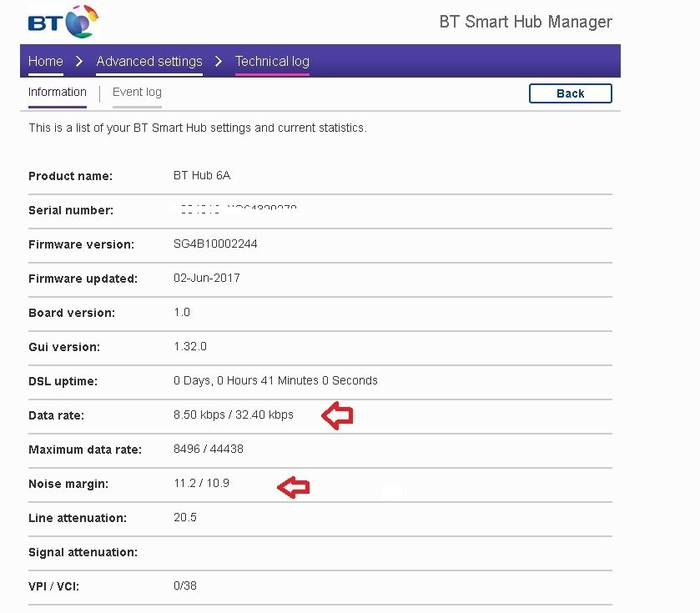This screenshot has height=613, width=700.
Task: Select Gui version value 1.32.0
Action: point(190,346)
